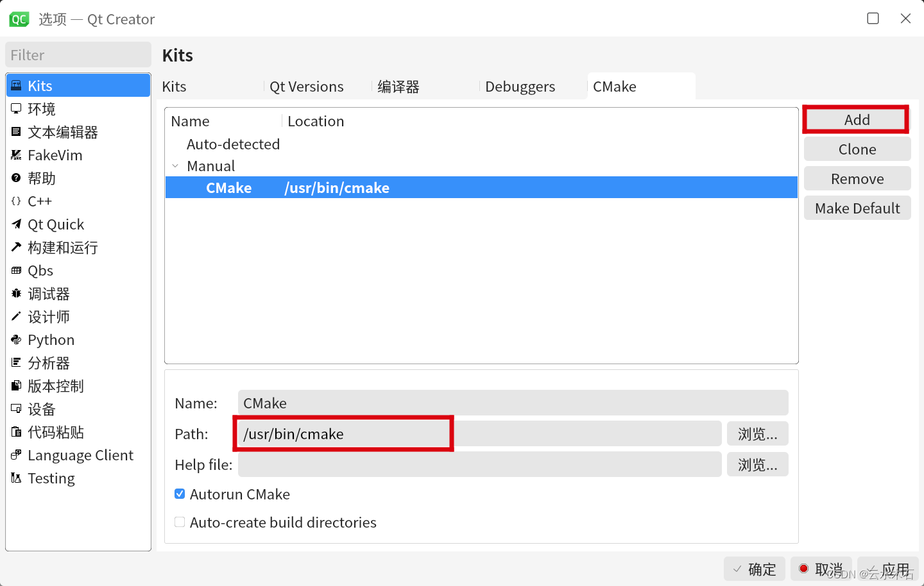This screenshot has height=586, width=924.
Task: Click the Clone button
Action: [x=857, y=149]
